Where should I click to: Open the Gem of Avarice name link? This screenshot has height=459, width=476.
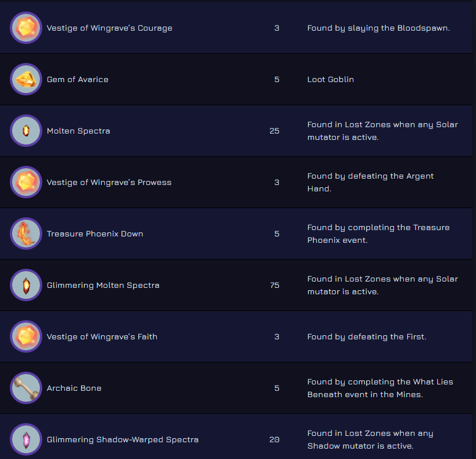pos(78,79)
